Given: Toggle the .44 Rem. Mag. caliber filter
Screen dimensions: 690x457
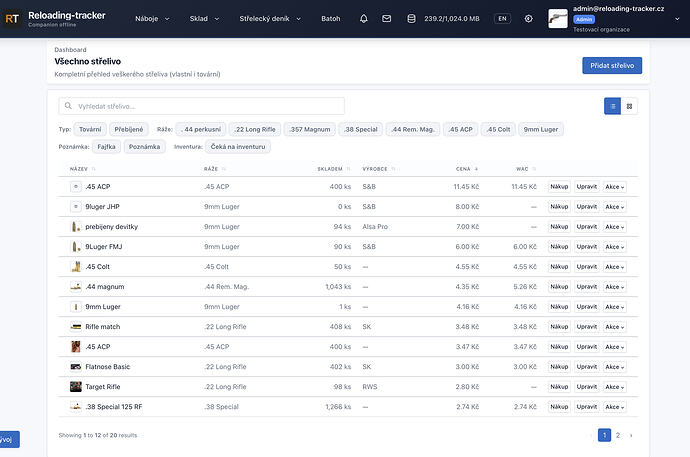Looking at the screenshot, I should click(x=413, y=129).
